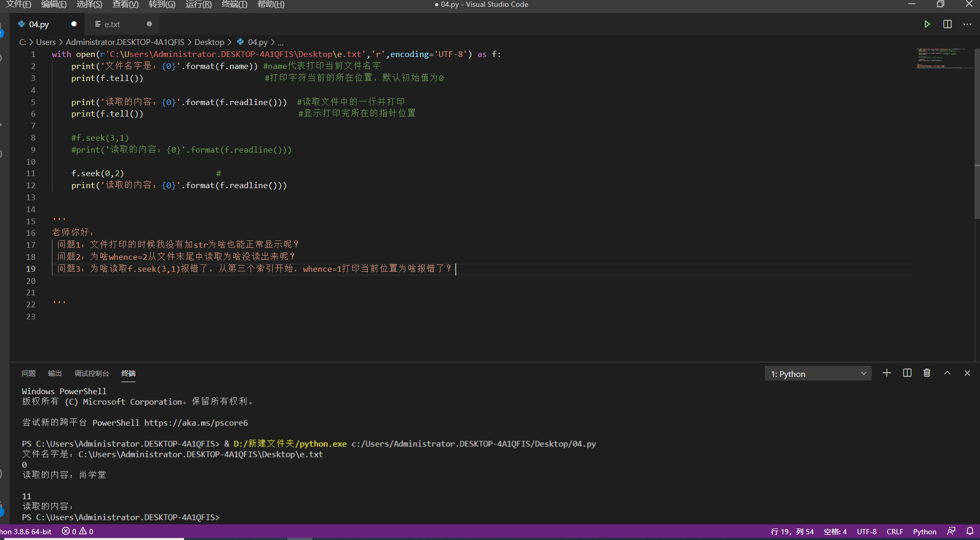Select the 终端 panel tab
The height and width of the screenshot is (540, 980).
coord(128,373)
